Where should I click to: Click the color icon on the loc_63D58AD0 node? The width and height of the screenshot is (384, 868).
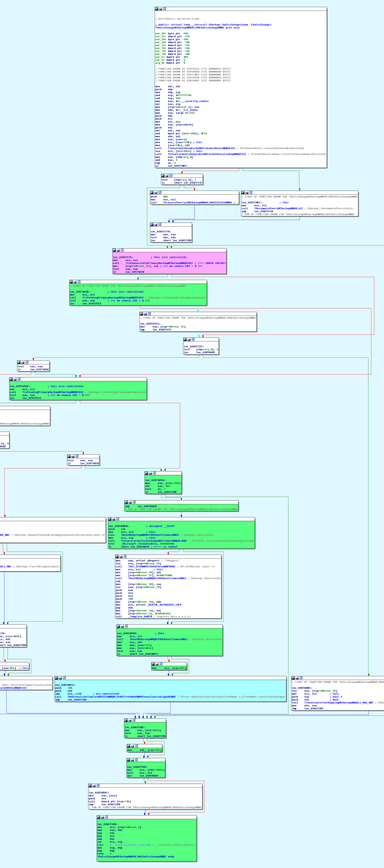[110, 519]
